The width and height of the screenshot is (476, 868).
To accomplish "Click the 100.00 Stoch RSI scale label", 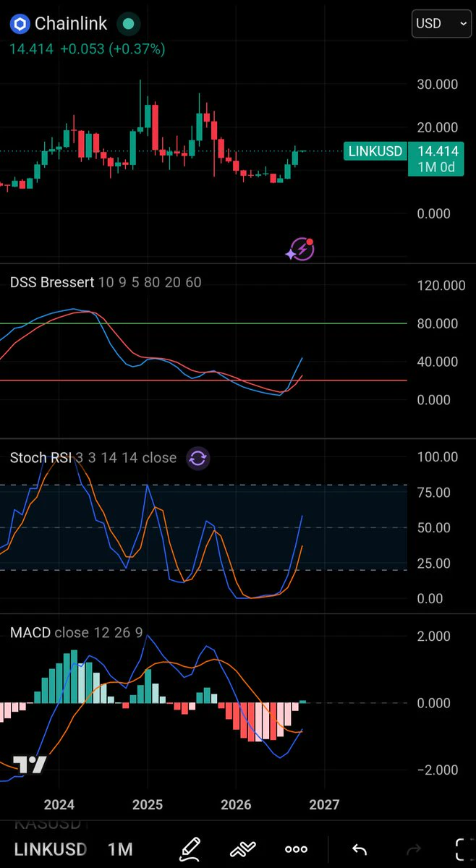I will coord(438,457).
